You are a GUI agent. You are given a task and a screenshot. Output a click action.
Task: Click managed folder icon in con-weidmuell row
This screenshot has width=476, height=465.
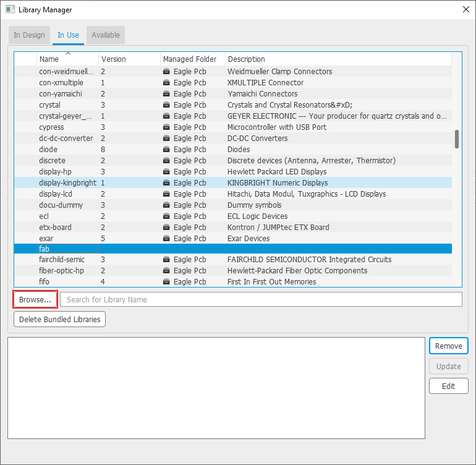pyautogui.click(x=166, y=71)
